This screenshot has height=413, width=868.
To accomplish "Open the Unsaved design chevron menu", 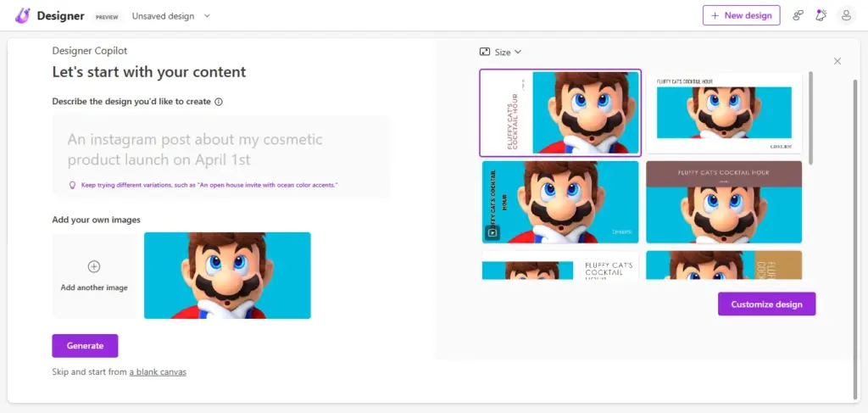I will (x=207, y=16).
